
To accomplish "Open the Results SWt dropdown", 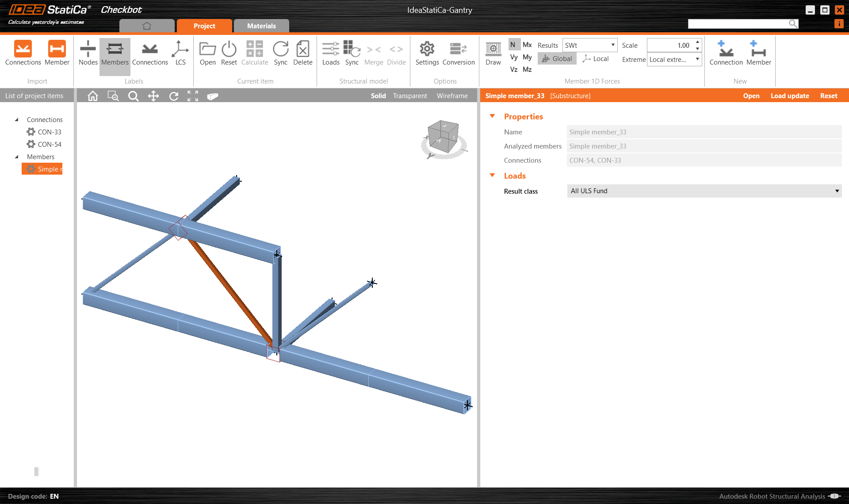I will [x=590, y=45].
